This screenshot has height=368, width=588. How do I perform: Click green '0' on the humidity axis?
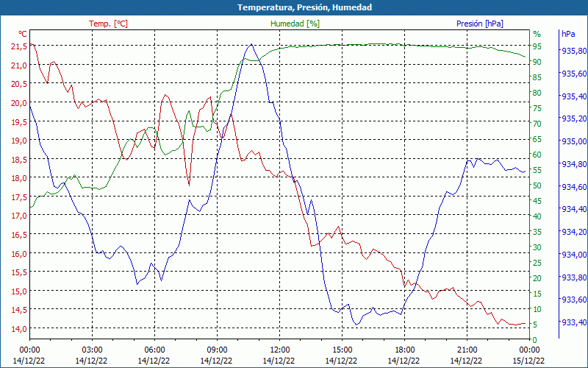coord(535,340)
